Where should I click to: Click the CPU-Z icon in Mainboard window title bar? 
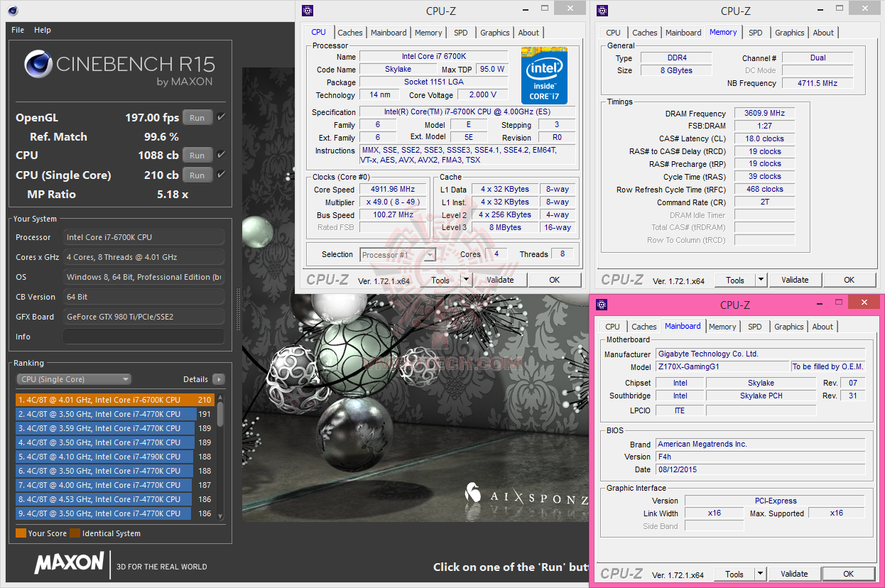pyautogui.click(x=602, y=305)
